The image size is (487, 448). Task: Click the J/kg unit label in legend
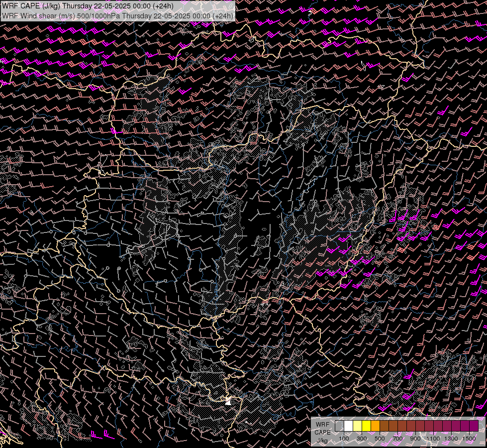pos(322,441)
